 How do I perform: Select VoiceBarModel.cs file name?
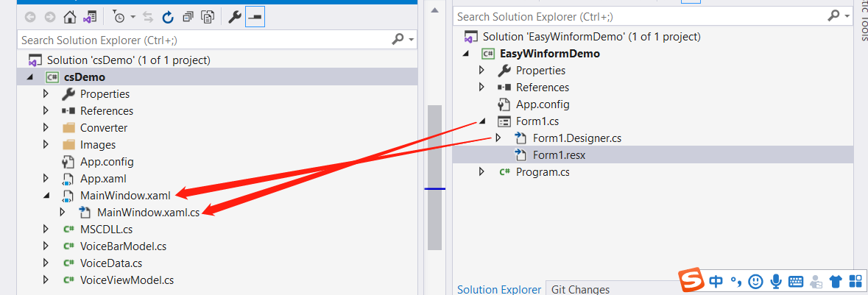point(123,246)
